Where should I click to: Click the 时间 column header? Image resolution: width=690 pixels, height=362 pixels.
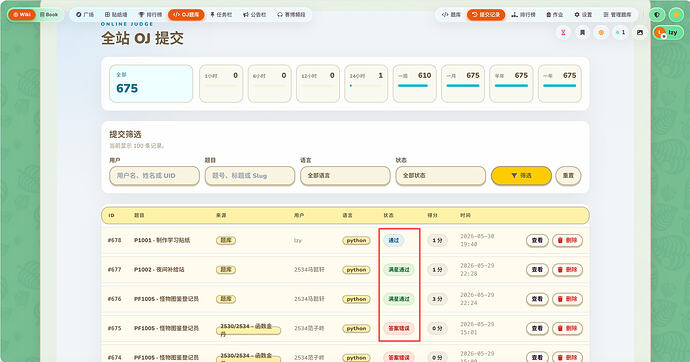pos(465,216)
